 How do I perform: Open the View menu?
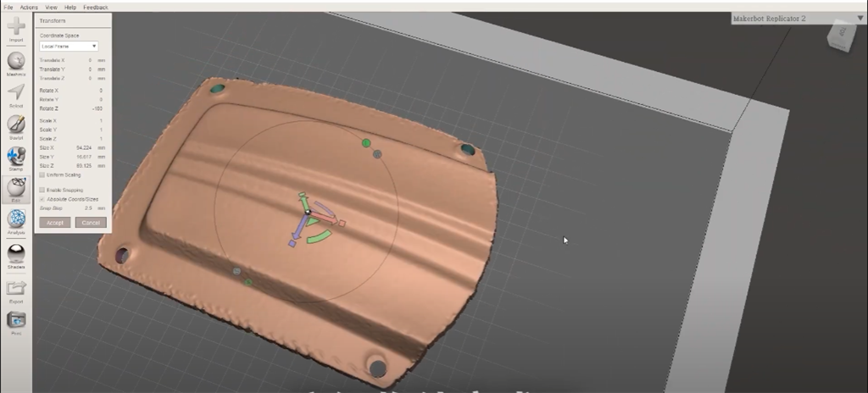click(52, 7)
